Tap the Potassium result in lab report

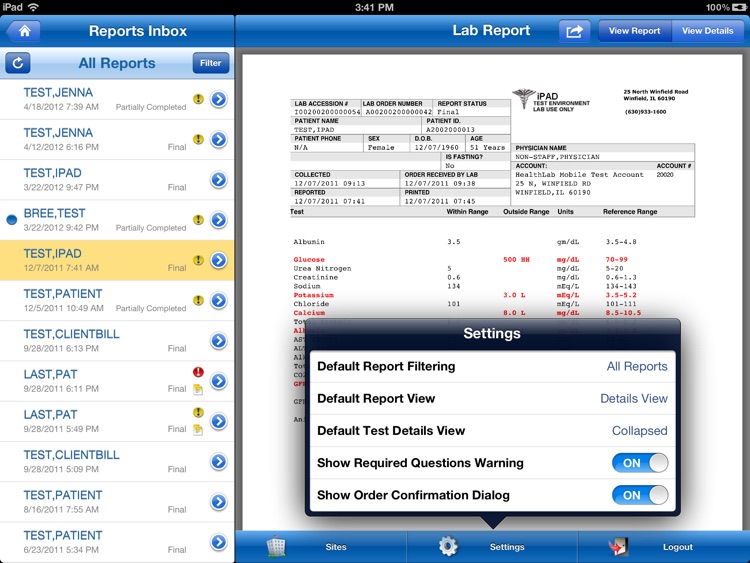[514, 295]
